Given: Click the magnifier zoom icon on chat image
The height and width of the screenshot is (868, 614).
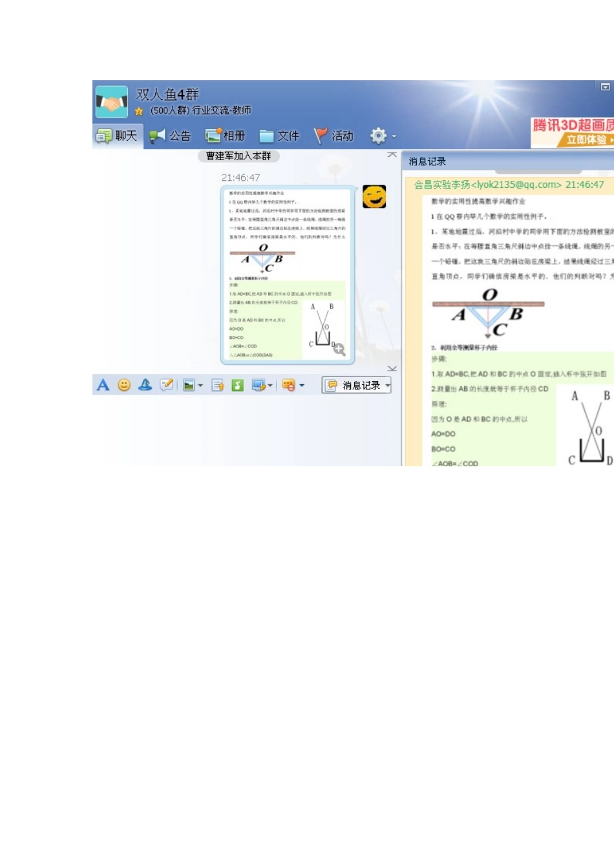Looking at the screenshot, I should (x=339, y=349).
